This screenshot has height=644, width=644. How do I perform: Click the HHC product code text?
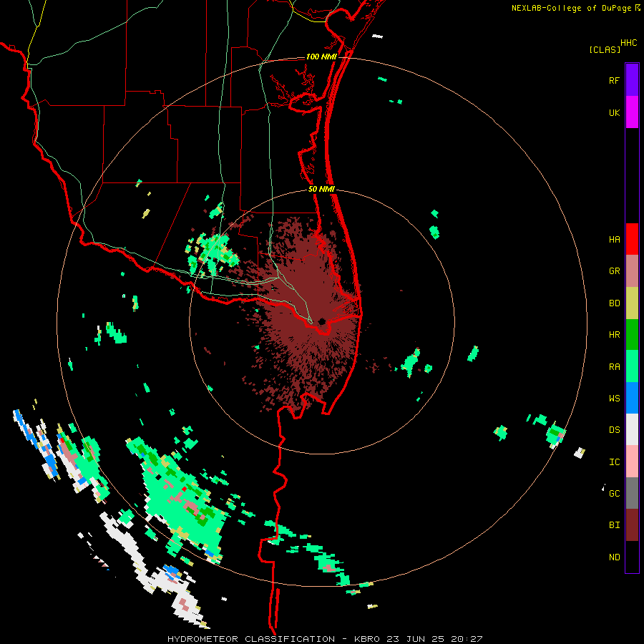(629, 43)
